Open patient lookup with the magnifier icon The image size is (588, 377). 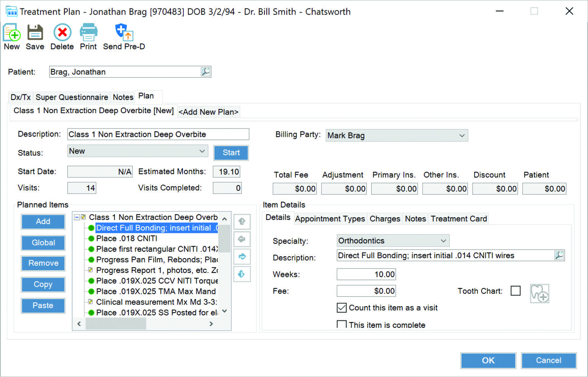(x=206, y=71)
